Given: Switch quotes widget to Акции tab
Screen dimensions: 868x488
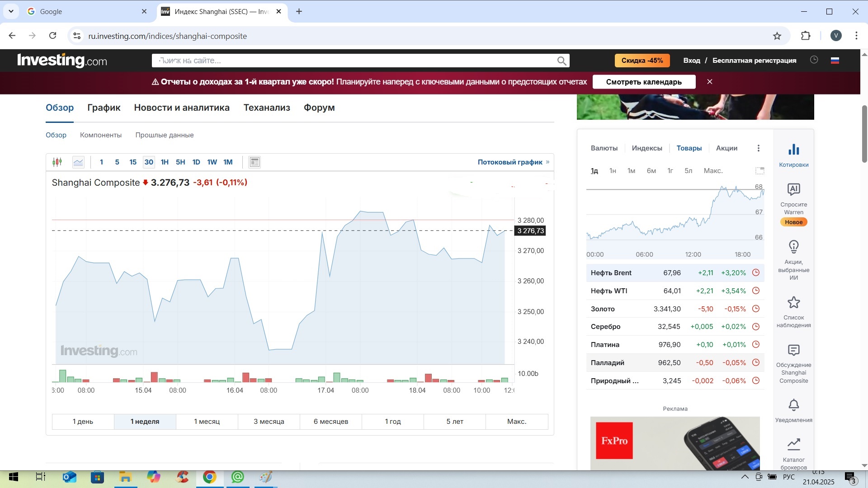Looking at the screenshot, I should pos(726,148).
